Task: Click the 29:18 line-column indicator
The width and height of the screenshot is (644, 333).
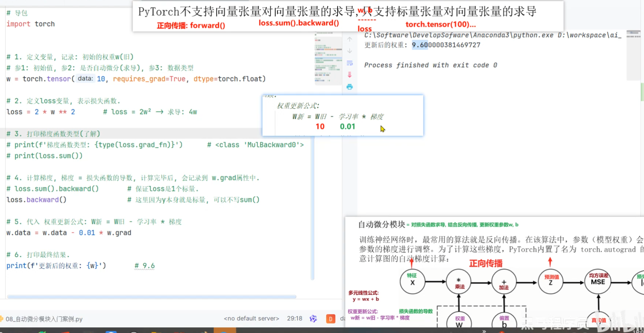Action: click(294, 319)
